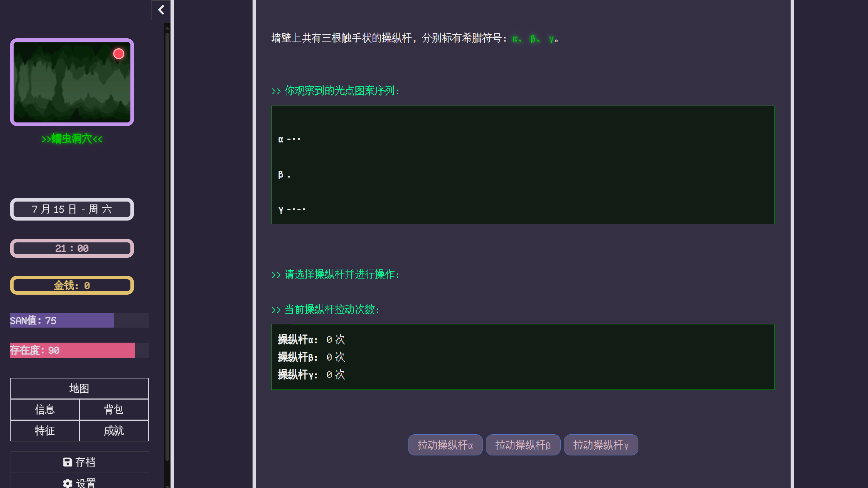Click the 7月15日 date display

point(72,209)
